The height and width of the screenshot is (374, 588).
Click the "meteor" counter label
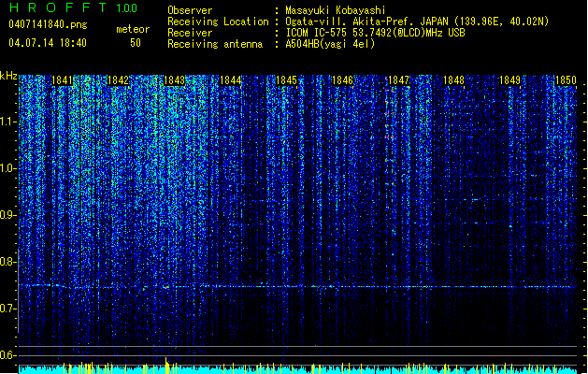[x=133, y=29]
